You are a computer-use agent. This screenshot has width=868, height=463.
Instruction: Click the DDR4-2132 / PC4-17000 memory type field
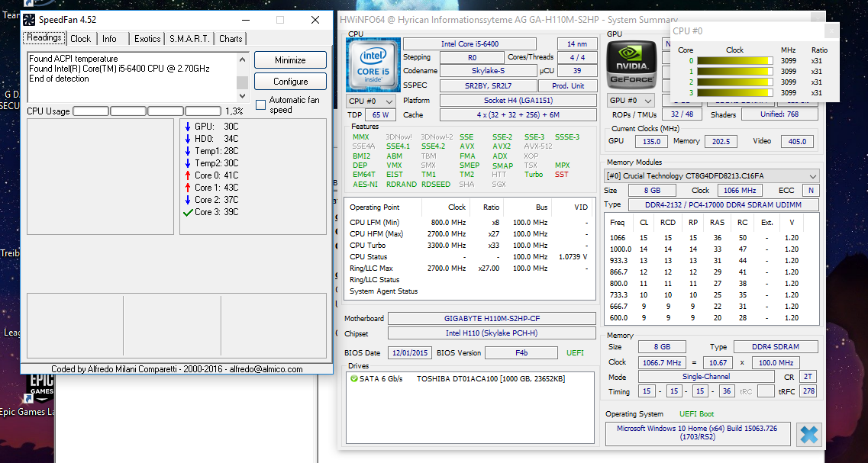(x=723, y=204)
